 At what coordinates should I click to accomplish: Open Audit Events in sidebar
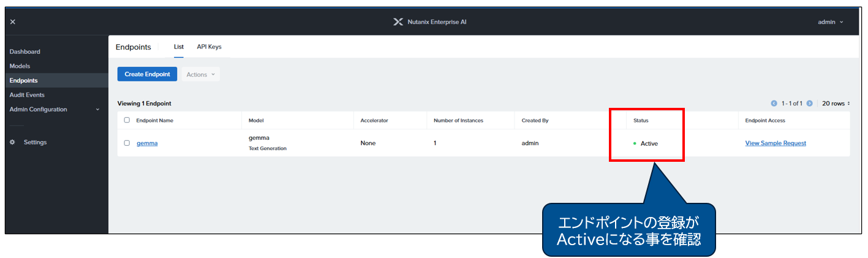coord(27,95)
